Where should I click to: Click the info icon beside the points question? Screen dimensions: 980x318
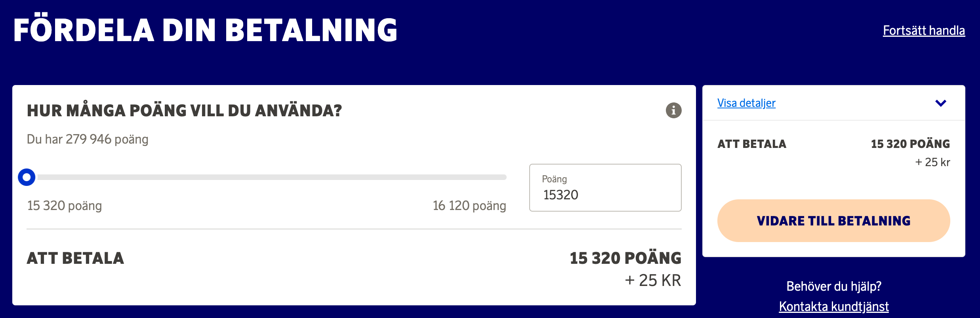(673, 110)
